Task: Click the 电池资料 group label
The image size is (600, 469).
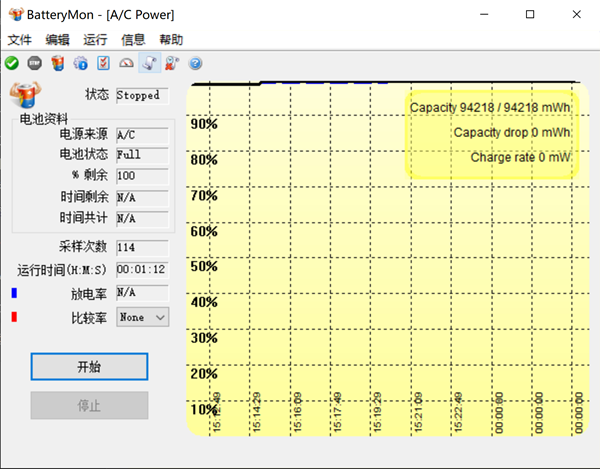Action: pyautogui.click(x=44, y=119)
